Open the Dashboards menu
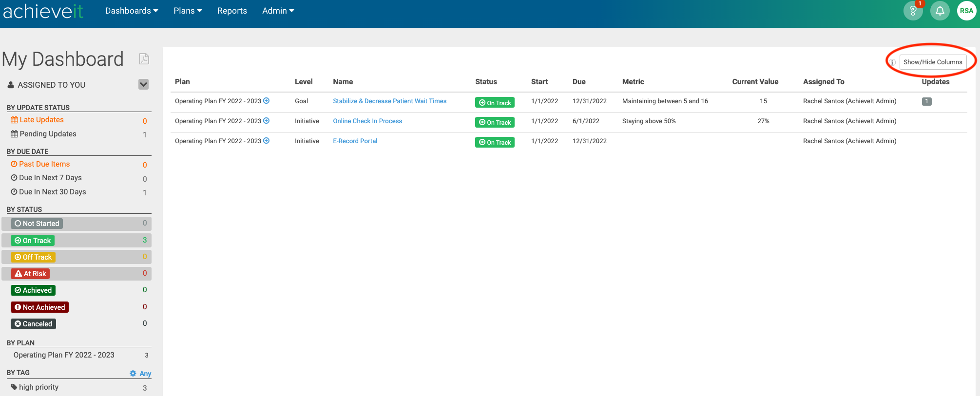Screen dimensions: 980x396 132,11
